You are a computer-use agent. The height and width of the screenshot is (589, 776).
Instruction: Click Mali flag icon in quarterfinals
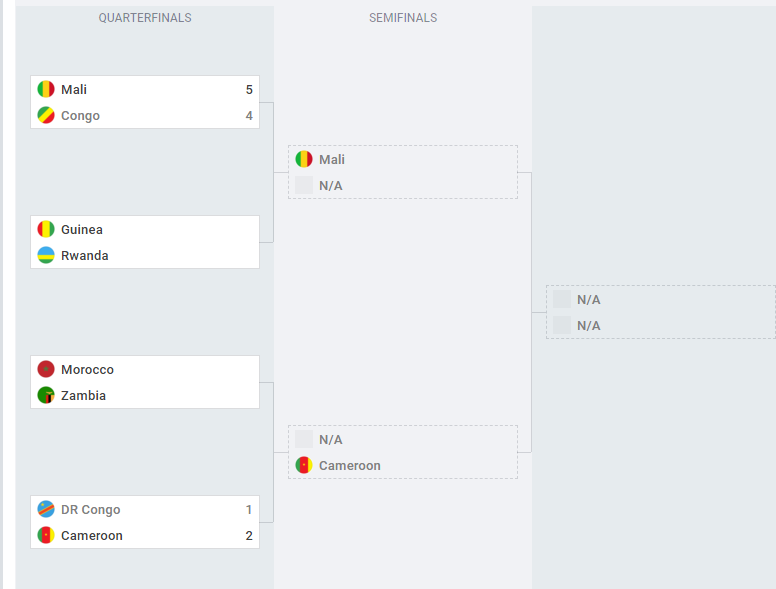point(46,89)
